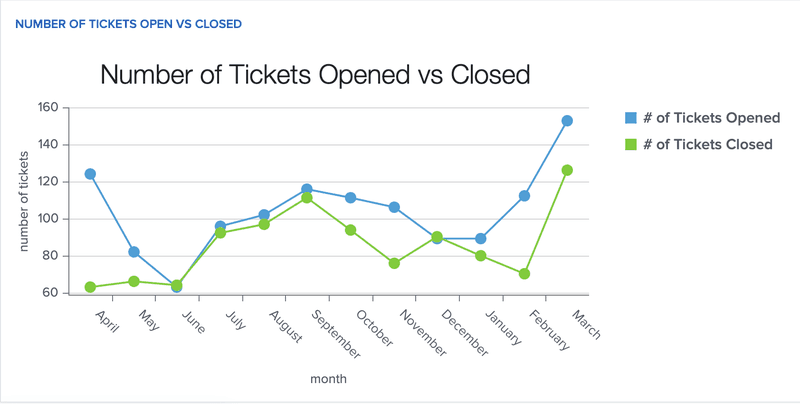Click the green November data point

pyautogui.click(x=394, y=263)
